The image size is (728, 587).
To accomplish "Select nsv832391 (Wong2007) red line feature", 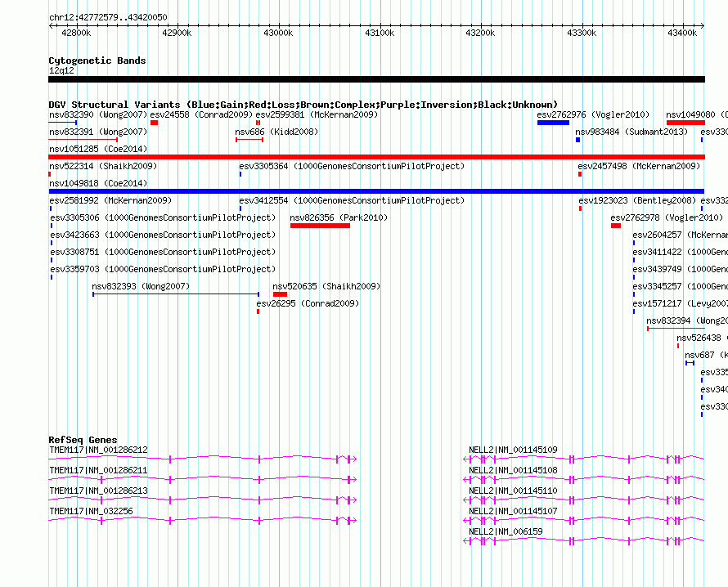I will (83, 140).
